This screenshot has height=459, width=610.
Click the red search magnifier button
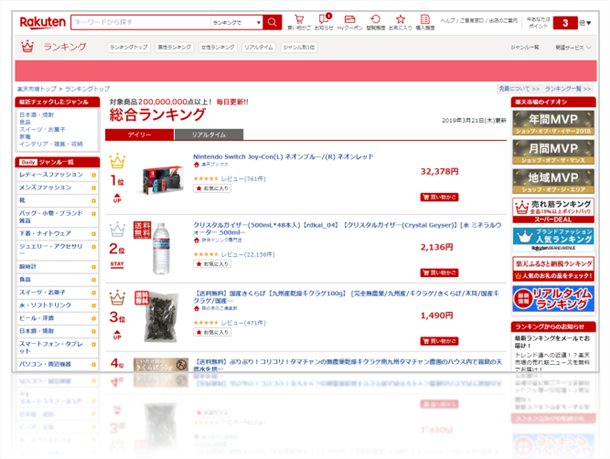point(272,21)
